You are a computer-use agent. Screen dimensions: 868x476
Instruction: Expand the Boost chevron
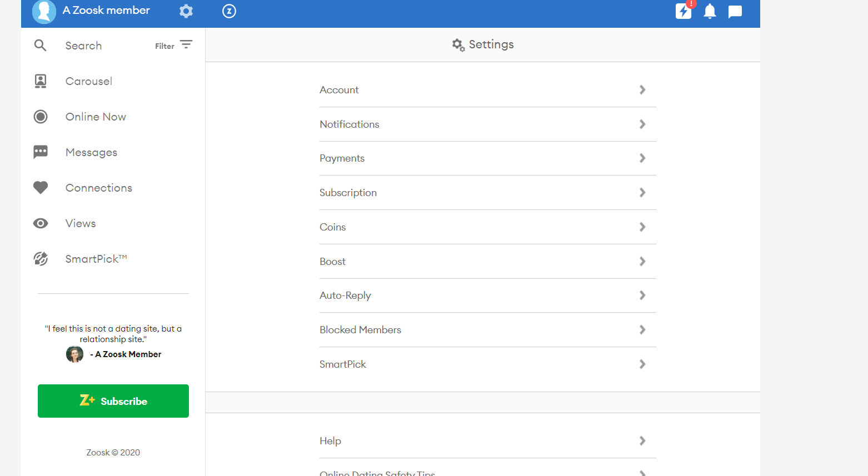click(x=642, y=262)
